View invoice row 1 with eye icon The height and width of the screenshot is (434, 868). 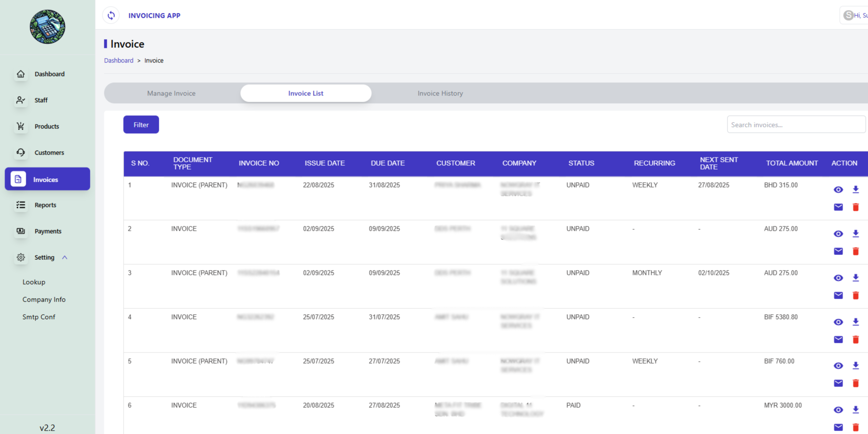tap(838, 190)
